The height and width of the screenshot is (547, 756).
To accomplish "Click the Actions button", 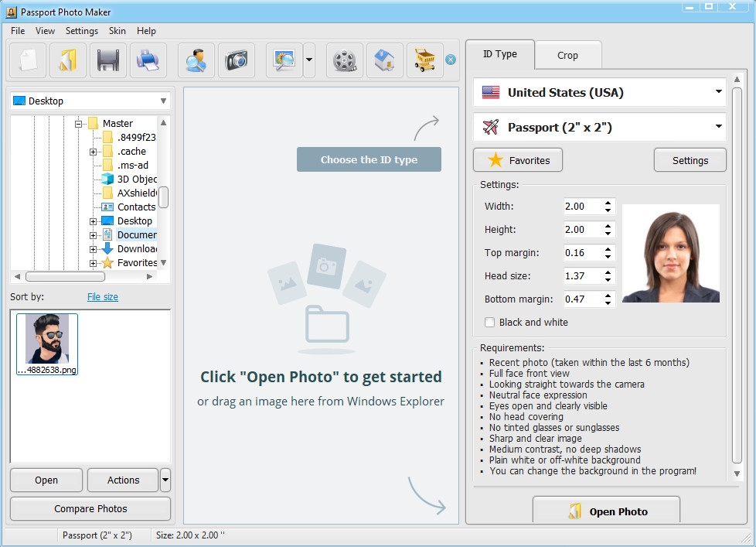I will tap(123, 480).
